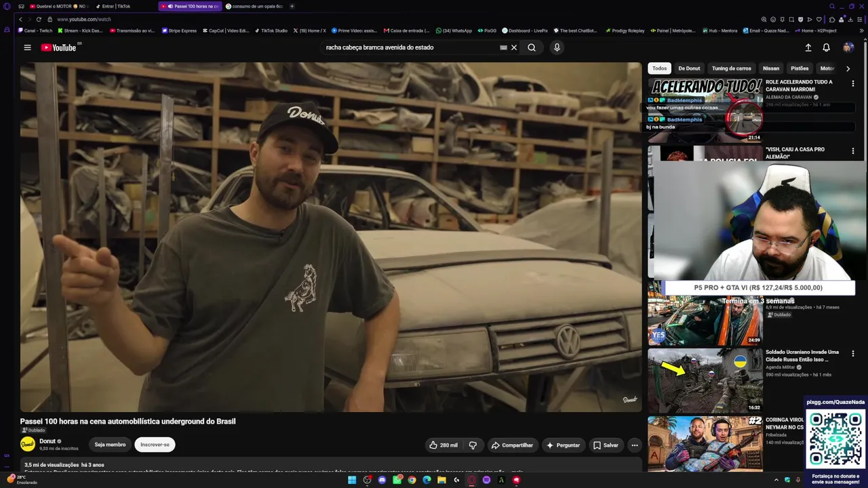Open the YouTube account avatar menu
This screenshot has width=868, height=488.
tap(848, 47)
